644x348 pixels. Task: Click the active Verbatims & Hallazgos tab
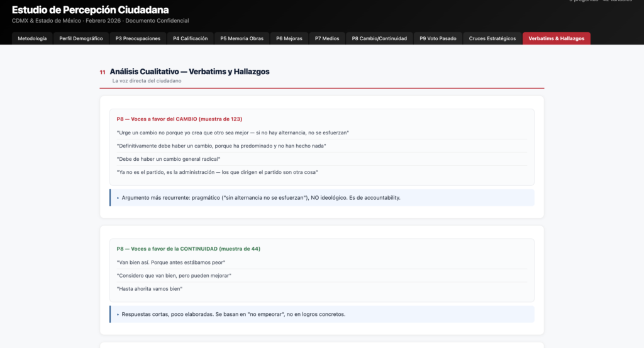point(556,38)
